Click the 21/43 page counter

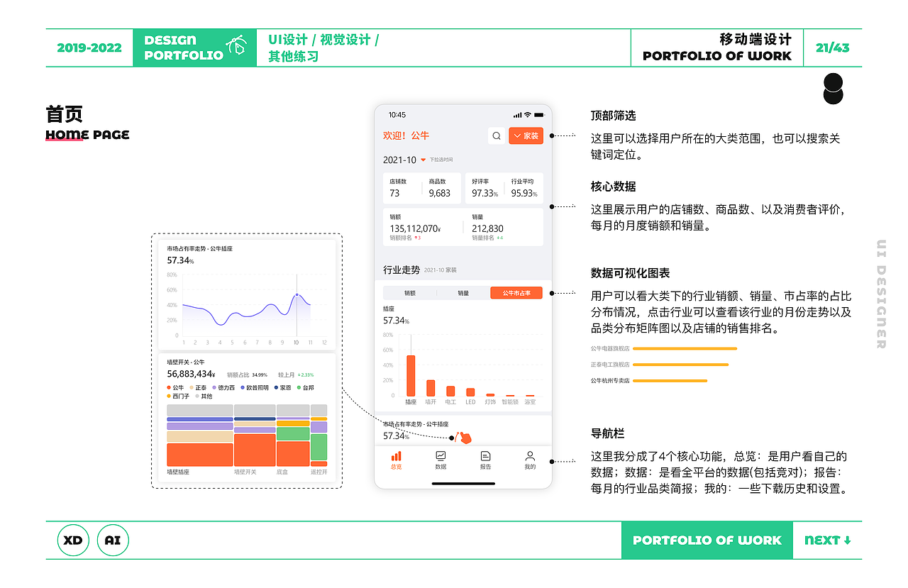tap(832, 48)
